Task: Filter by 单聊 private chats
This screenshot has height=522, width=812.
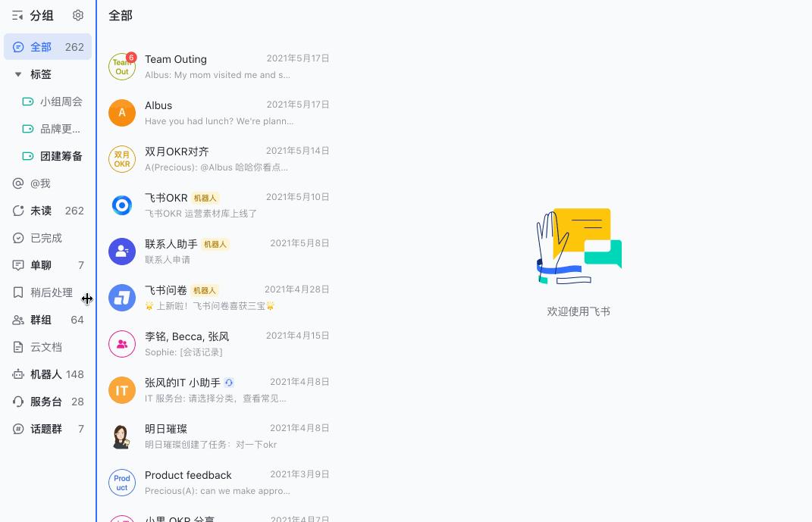Action: (x=48, y=265)
